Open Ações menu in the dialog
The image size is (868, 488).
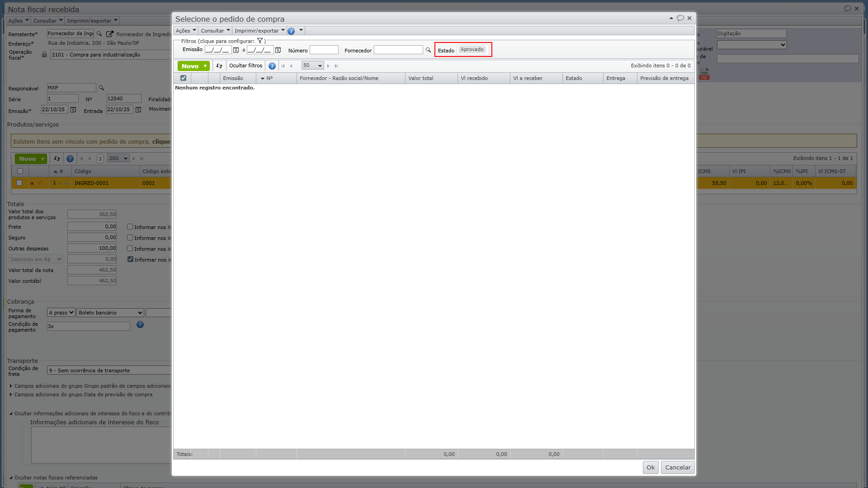[186, 31]
